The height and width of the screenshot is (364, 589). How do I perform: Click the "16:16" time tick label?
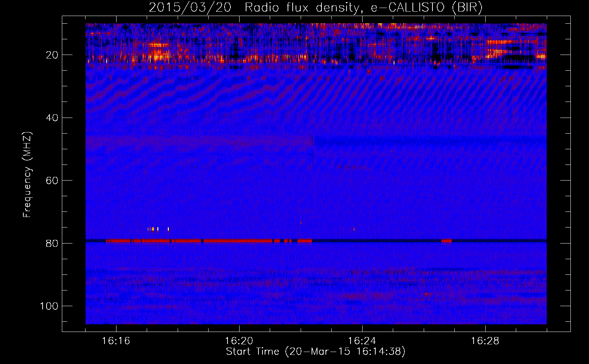click(x=116, y=341)
